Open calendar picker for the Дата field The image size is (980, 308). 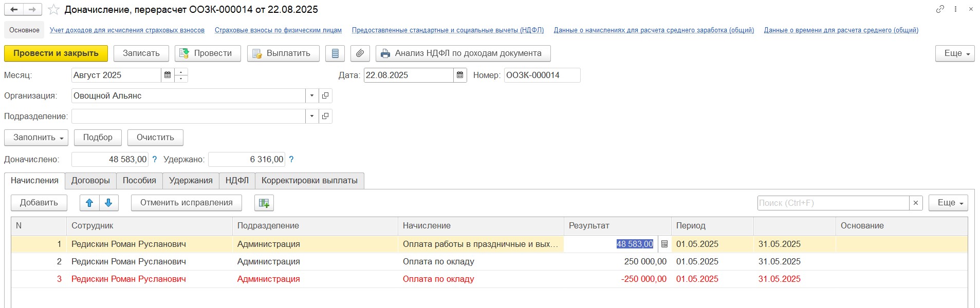[x=460, y=75]
